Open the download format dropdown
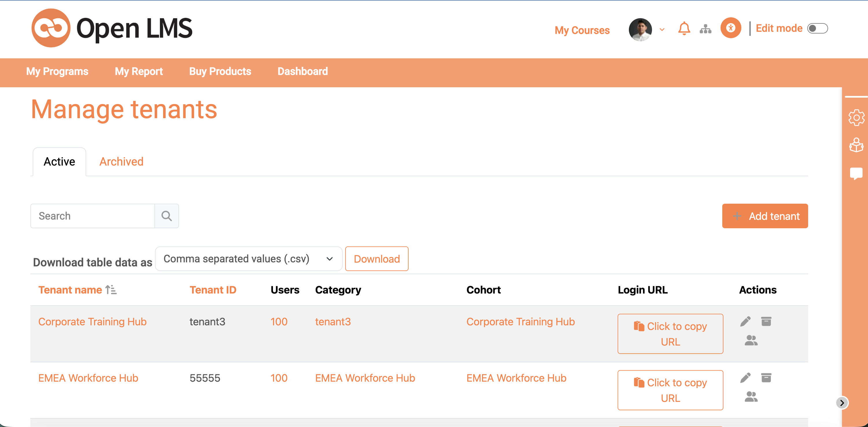This screenshot has height=427, width=868. [x=249, y=259]
